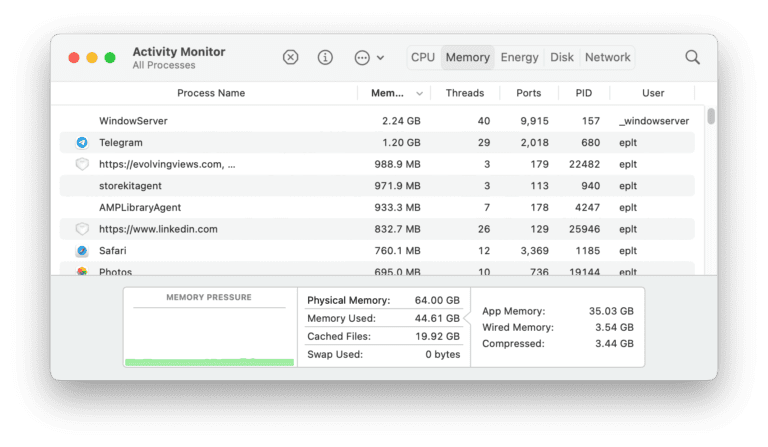Select the https://evolvingviews.com process row
The image size is (768, 447).
click(377, 164)
